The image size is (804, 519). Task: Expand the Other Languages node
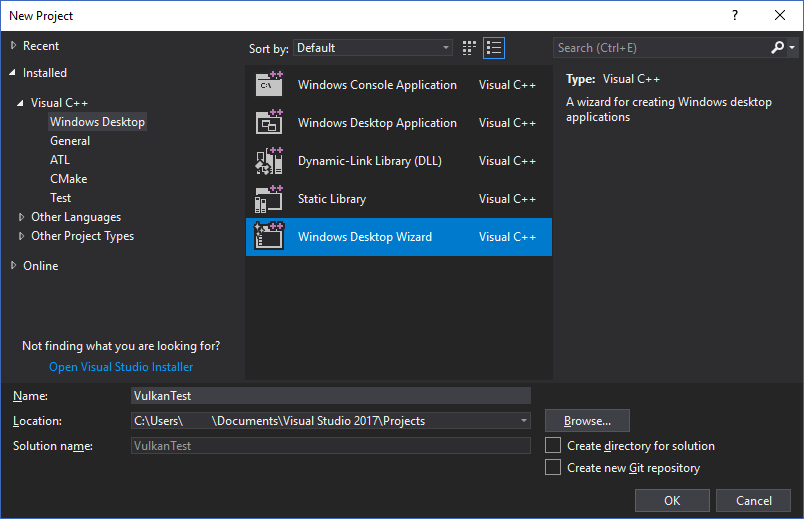tap(22, 217)
